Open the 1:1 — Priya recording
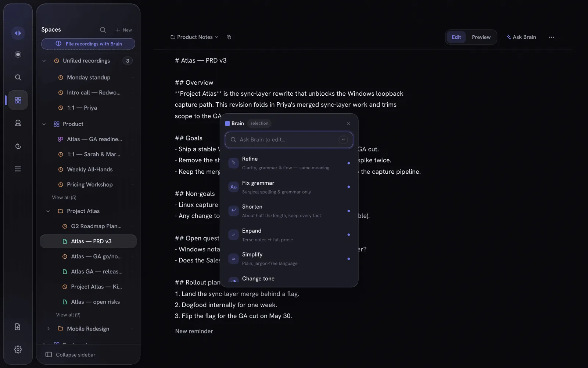 coord(88,108)
